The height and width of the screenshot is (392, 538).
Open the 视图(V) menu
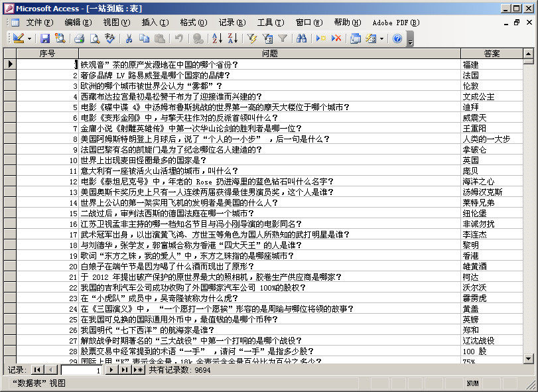pyautogui.click(x=117, y=23)
